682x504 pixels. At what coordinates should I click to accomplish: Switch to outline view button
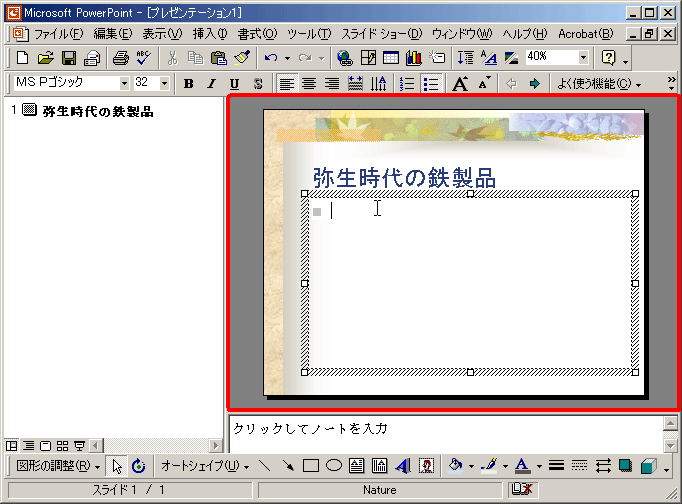click(x=29, y=446)
